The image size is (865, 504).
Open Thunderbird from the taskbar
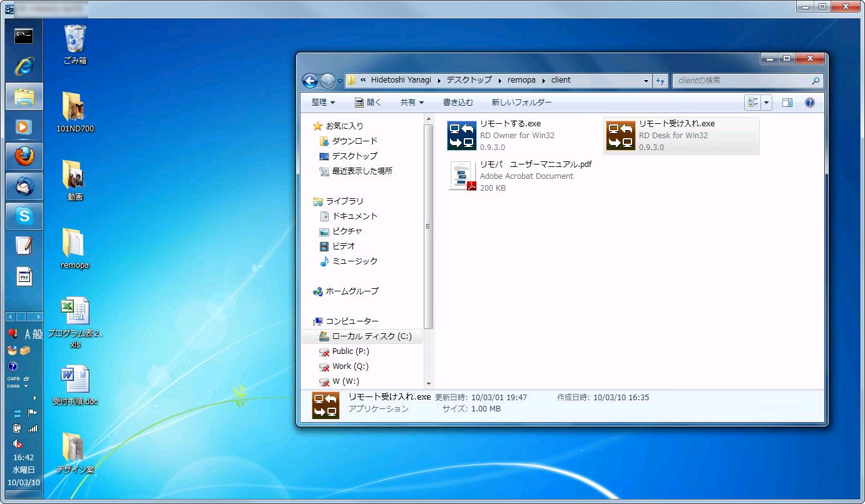24,186
